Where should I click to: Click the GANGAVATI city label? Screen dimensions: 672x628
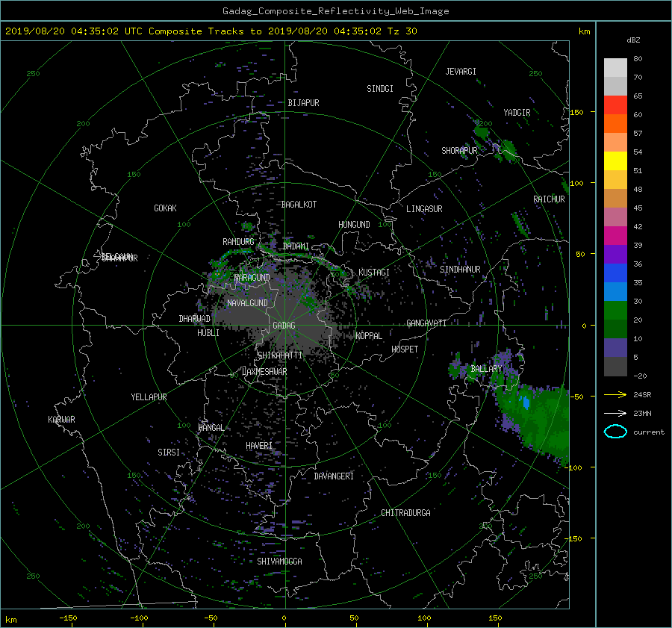pos(426,323)
